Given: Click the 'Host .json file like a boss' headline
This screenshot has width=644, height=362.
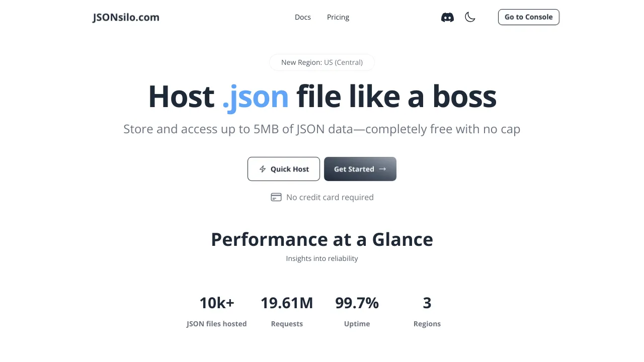Looking at the screenshot, I should pyautogui.click(x=322, y=97).
